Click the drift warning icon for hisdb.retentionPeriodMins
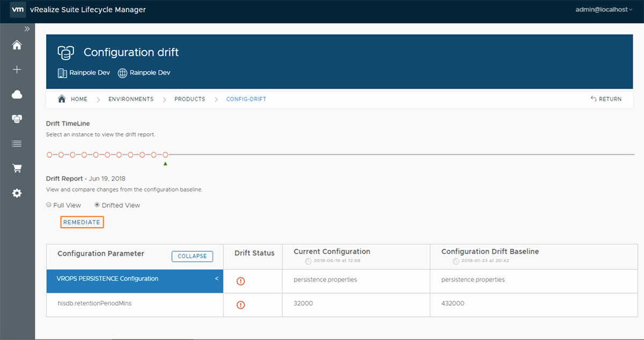The width and height of the screenshot is (644, 340). coord(241,305)
